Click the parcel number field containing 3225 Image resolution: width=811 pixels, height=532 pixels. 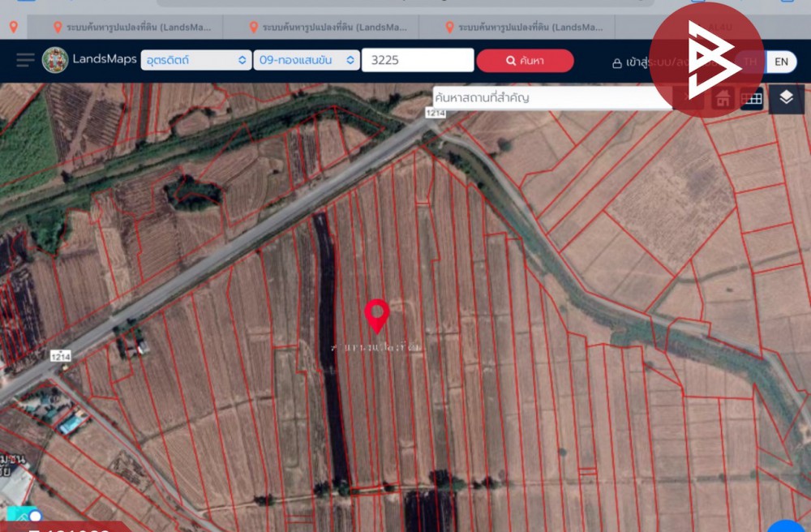click(x=417, y=60)
